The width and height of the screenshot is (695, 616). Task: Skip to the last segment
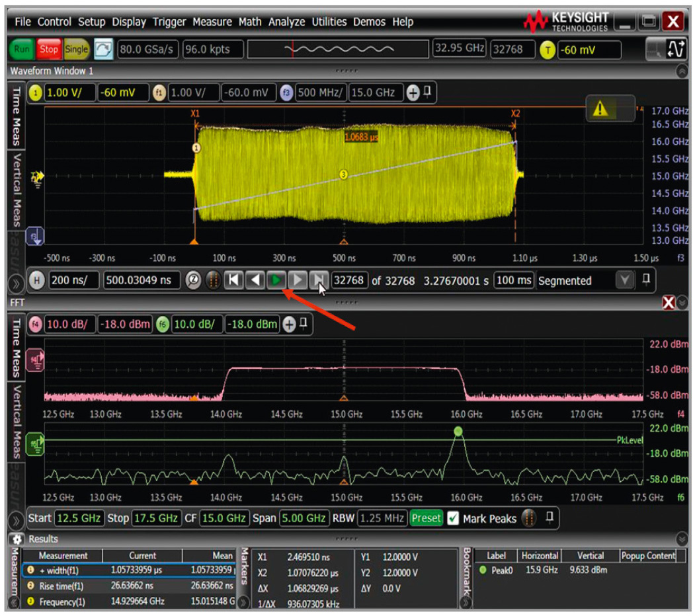[x=318, y=280]
